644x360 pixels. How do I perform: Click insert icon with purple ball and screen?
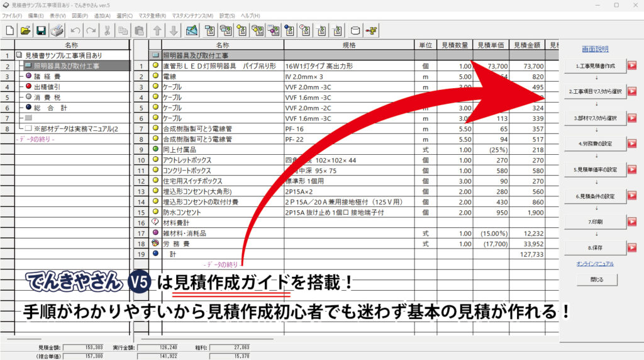(x=274, y=30)
